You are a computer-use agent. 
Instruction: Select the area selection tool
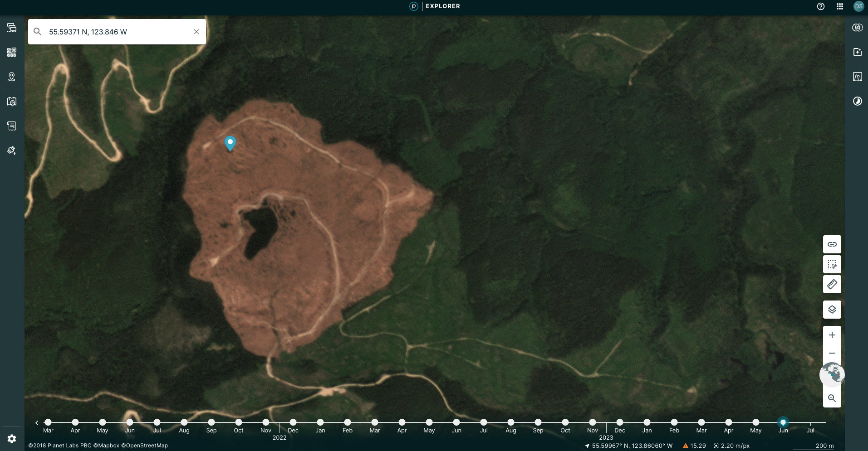[x=832, y=264]
